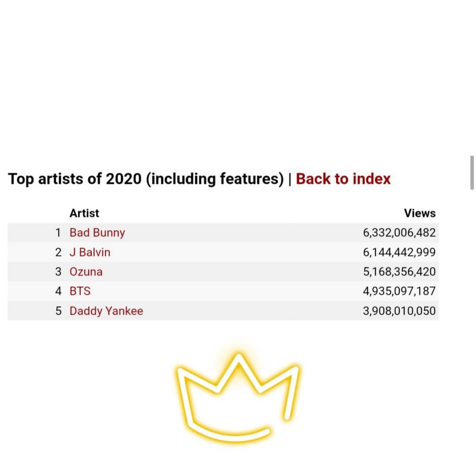The image size is (476, 476).
Task: Click rank number 4 beside BTS
Action: click(x=58, y=291)
